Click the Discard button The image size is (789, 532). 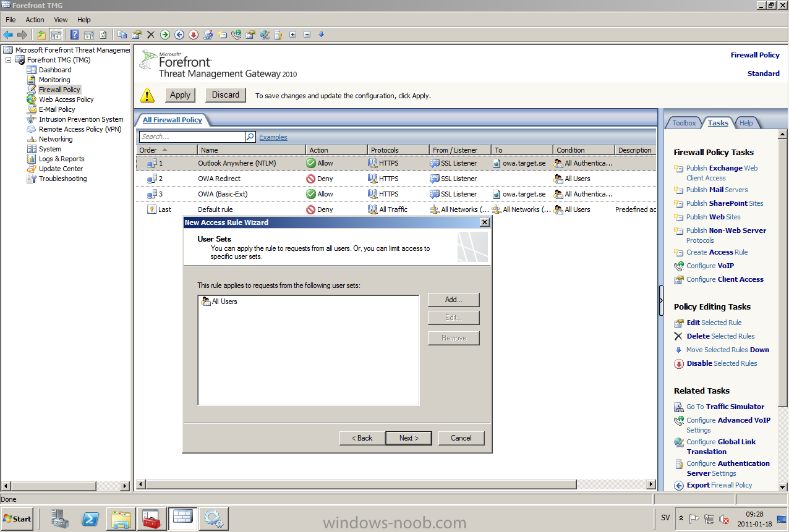[226, 95]
